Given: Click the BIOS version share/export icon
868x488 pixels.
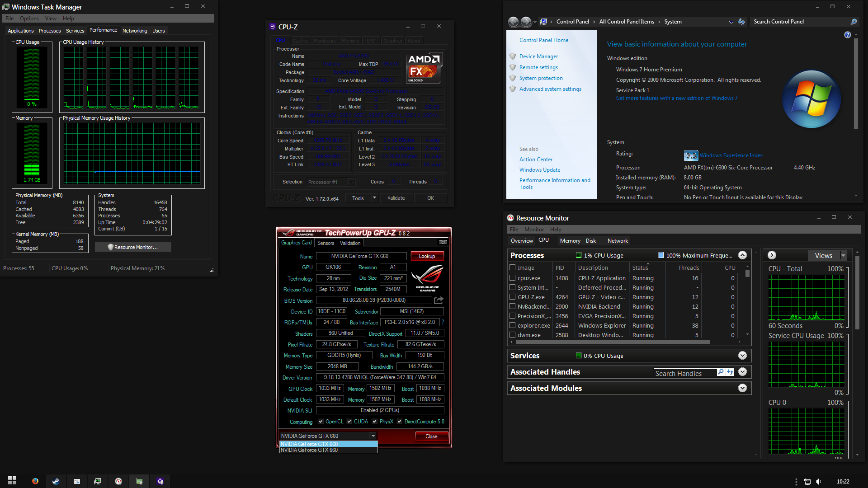Looking at the screenshot, I should pyautogui.click(x=439, y=300).
